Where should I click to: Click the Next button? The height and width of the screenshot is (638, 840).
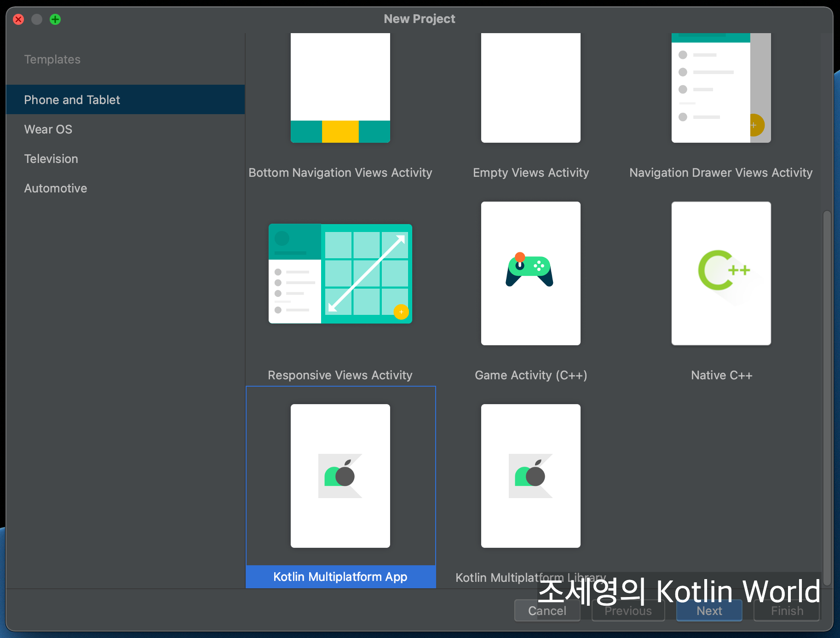point(709,610)
